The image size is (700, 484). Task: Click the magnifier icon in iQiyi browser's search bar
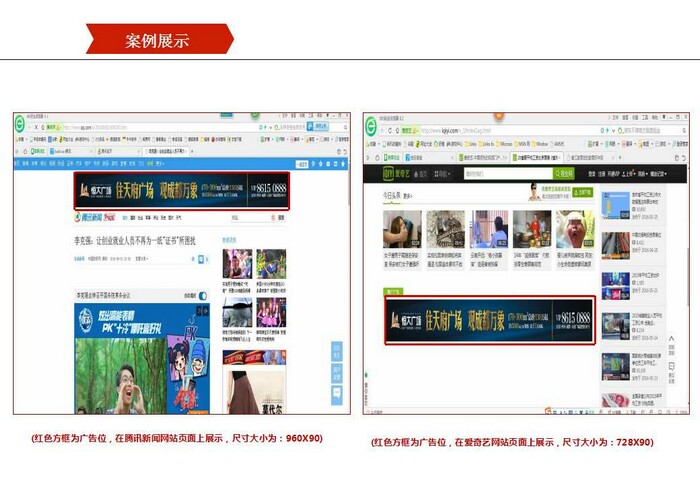684,130
